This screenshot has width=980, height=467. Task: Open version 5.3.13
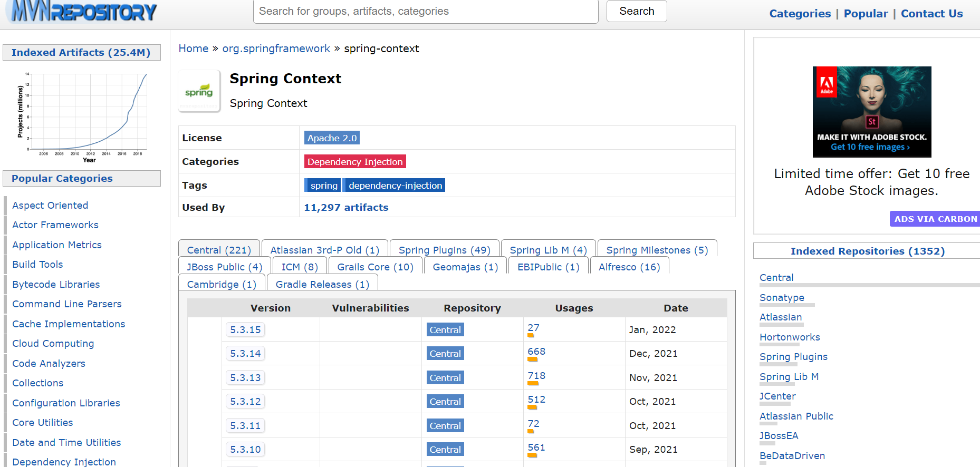(245, 378)
